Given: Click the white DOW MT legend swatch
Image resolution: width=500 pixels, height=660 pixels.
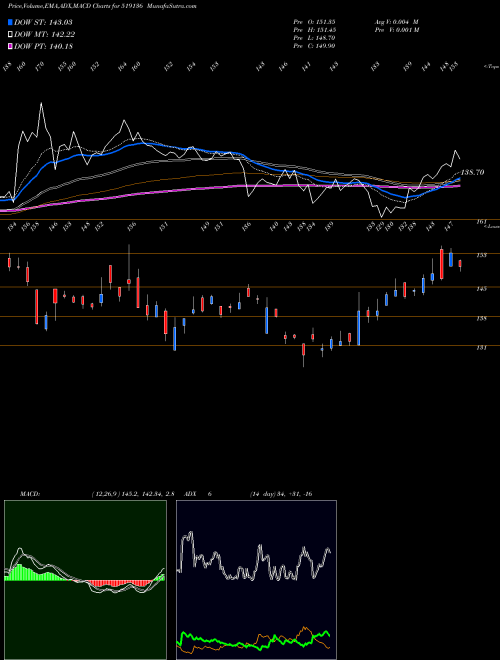Looking at the screenshot, I should (x=10, y=35).
